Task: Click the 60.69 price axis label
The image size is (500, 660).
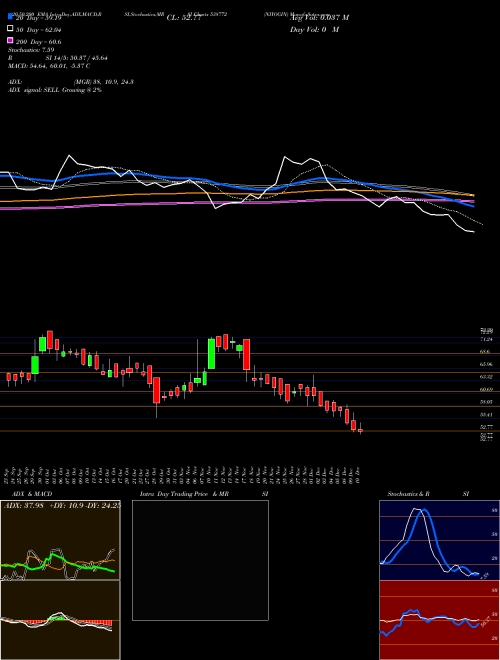Action: pos(486,389)
